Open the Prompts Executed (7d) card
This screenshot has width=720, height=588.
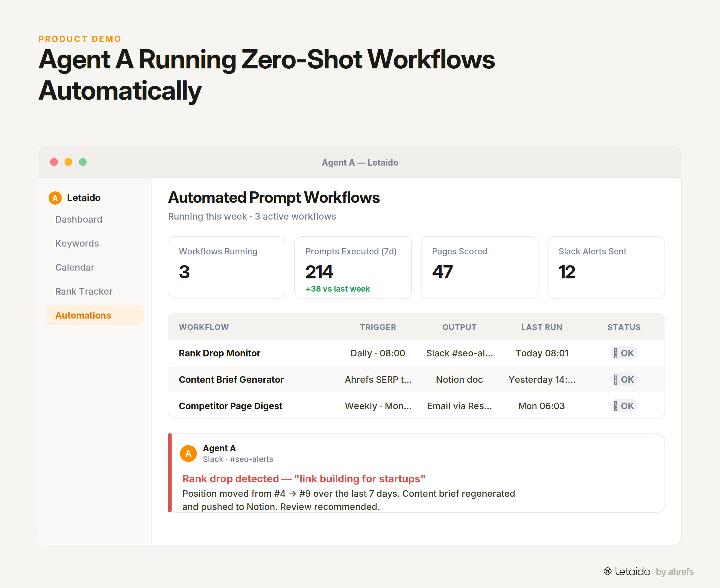tap(353, 268)
